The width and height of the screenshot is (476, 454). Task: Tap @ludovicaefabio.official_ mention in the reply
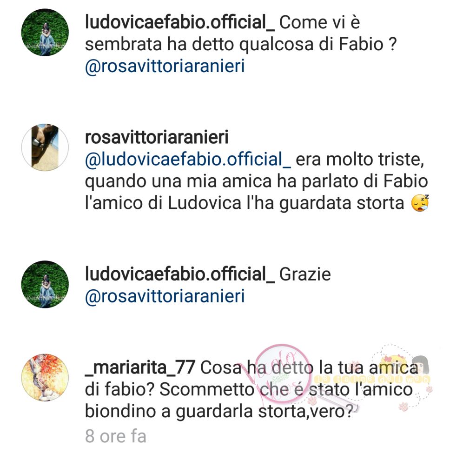(x=188, y=160)
